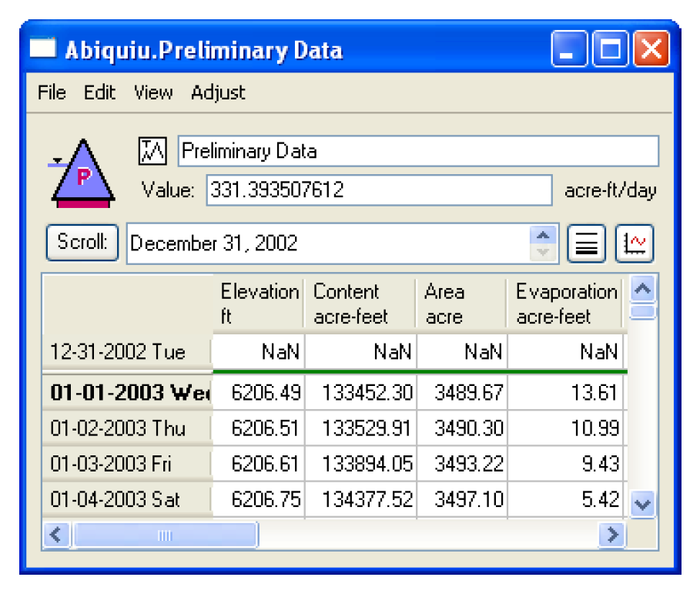Open the View menu
This screenshot has width=700, height=594.
click(x=152, y=92)
